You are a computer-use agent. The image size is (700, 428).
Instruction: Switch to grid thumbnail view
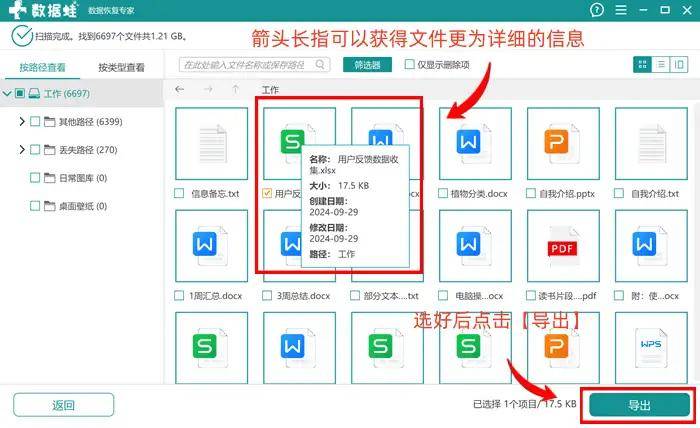(x=642, y=64)
